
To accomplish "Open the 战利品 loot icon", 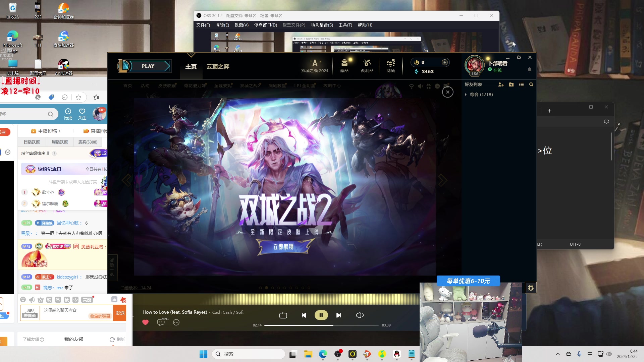I will [x=367, y=66].
